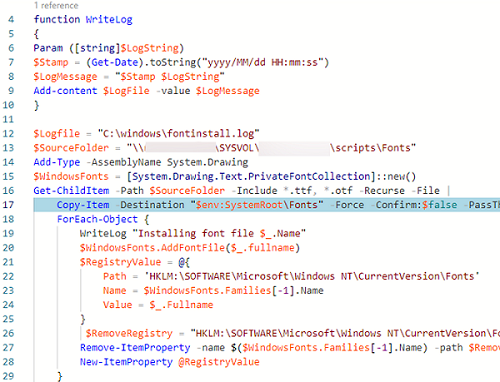Click the '1 reference' code lens link

point(56,5)
